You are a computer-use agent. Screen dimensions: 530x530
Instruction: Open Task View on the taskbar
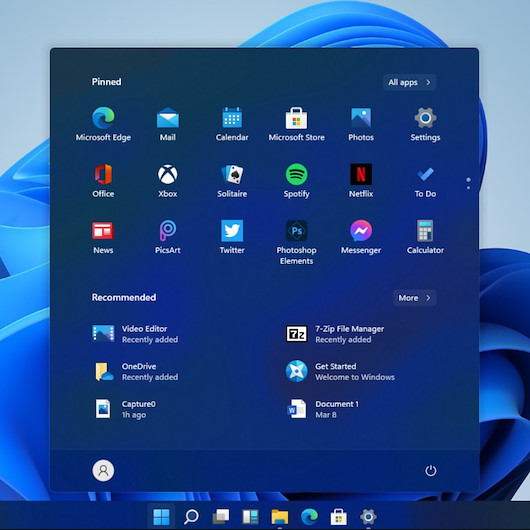(x=221, y=516)
